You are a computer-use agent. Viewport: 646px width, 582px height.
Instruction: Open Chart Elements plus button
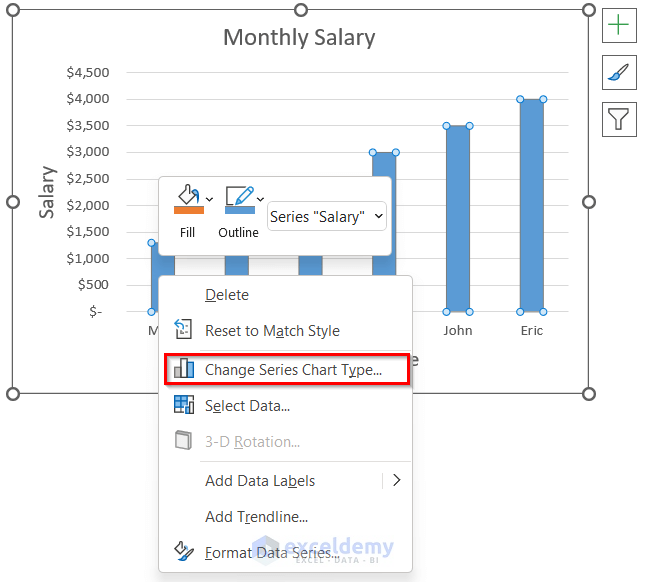(x=619, y=26)
